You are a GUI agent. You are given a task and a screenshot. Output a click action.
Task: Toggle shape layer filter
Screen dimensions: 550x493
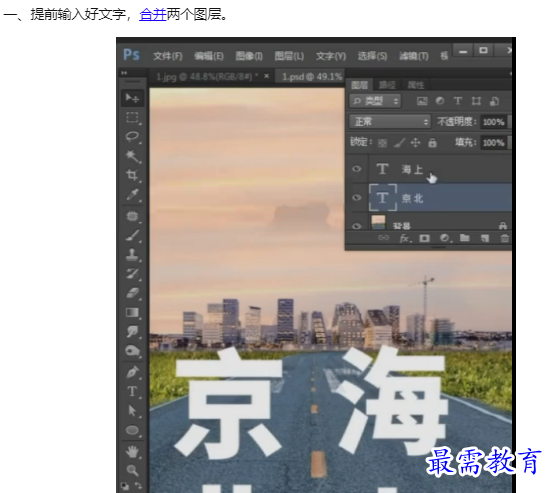[476, 101]
